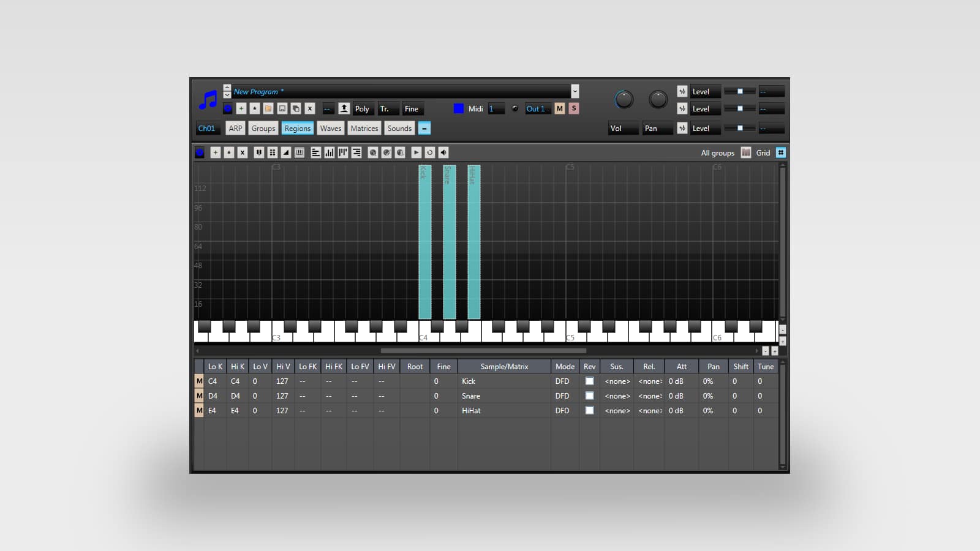Click the align right lines icon
Viewport: 980px width, 551px height.
(x=356, y=152)
